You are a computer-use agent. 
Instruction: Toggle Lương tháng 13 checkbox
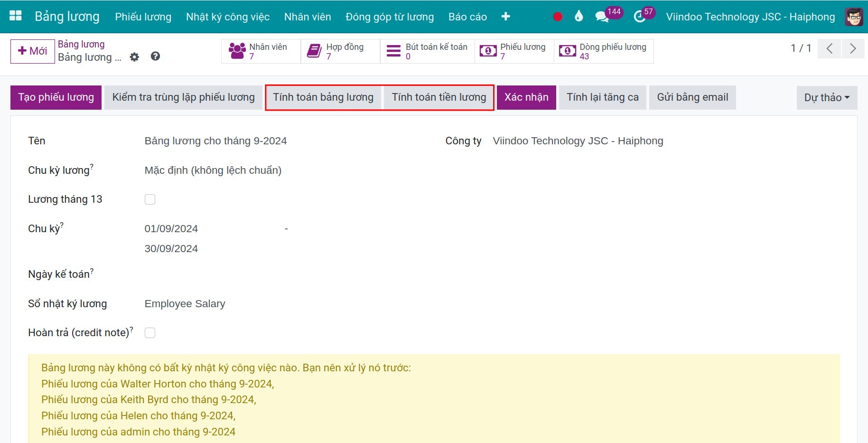click(x=150, y=199)
